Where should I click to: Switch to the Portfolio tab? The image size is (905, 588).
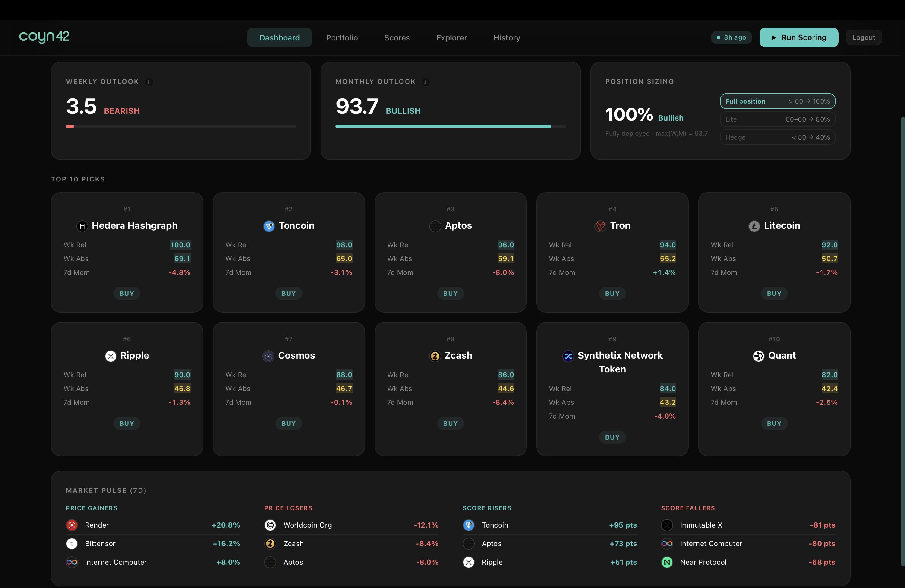pos(341,37)
